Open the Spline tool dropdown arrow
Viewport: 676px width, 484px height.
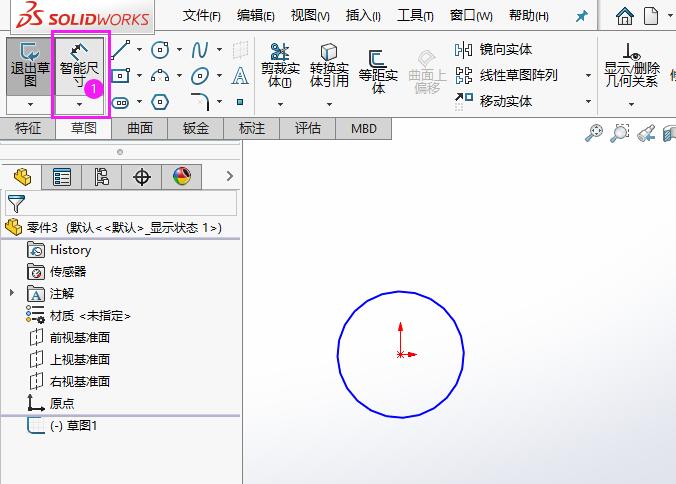(x=219, y=50)
